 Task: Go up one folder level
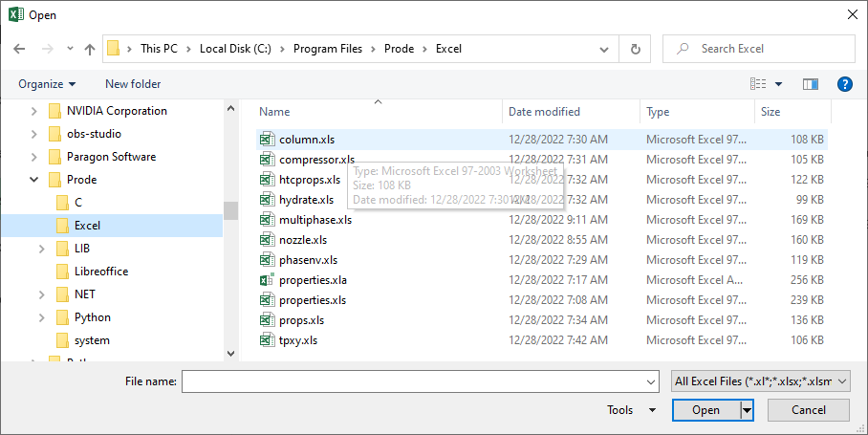coord(90,49)
